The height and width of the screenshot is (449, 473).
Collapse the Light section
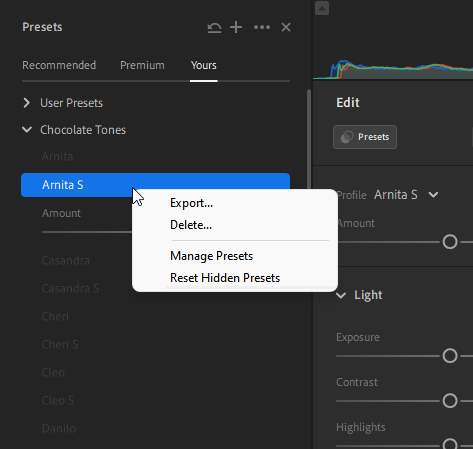[341, 295]
